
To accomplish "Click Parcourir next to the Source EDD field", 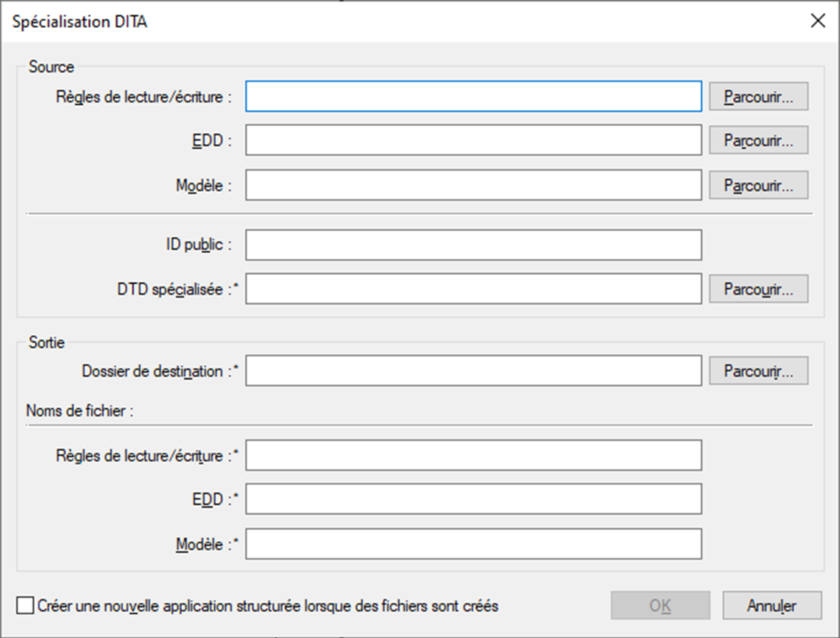I will point(758,141).
